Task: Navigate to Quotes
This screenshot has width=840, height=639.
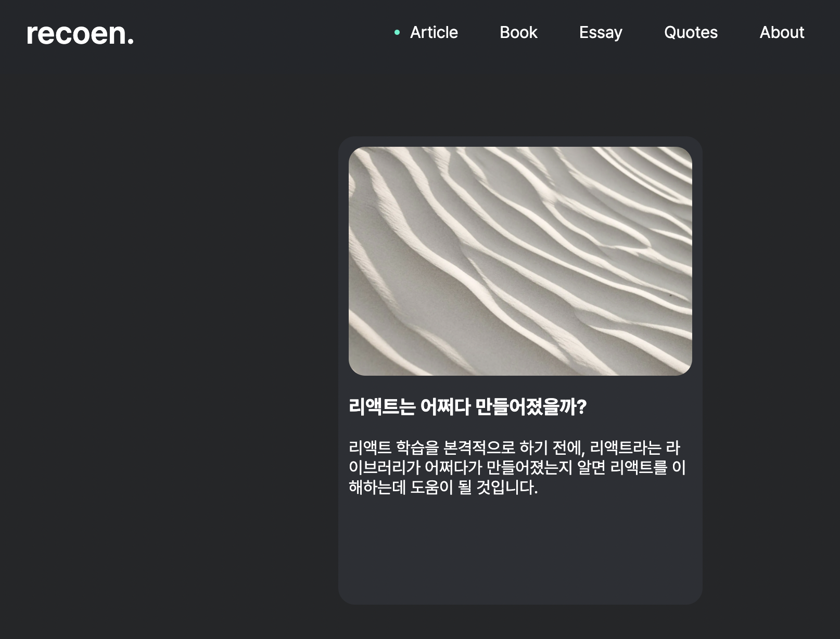Action: [x=691, y=32]
